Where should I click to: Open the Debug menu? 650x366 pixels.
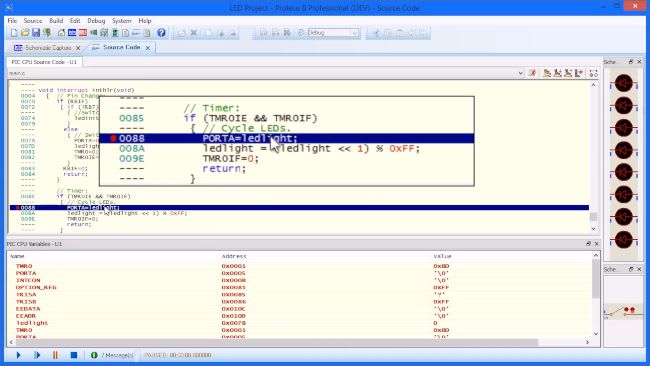click(96, 21)
